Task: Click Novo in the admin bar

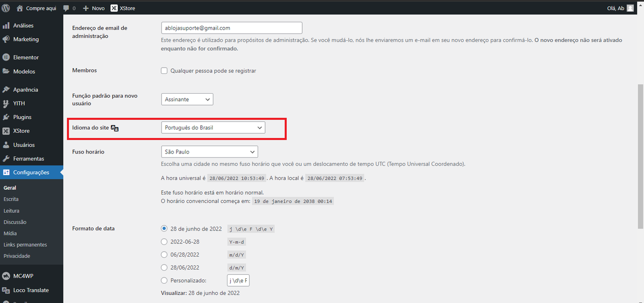Action: (98, 8)
